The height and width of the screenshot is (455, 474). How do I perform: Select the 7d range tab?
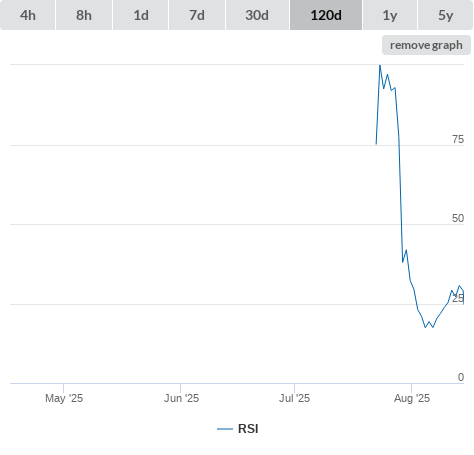[197, 15]
